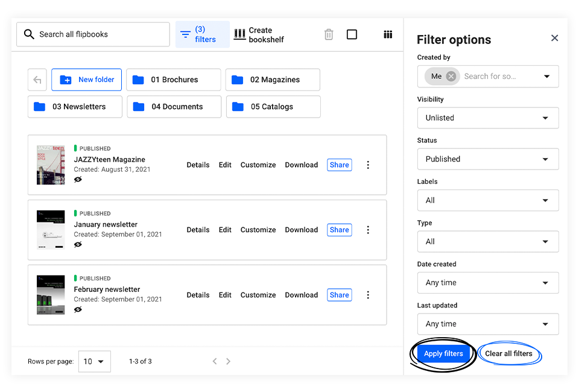Click Apply filters

(x=443, y=353)
